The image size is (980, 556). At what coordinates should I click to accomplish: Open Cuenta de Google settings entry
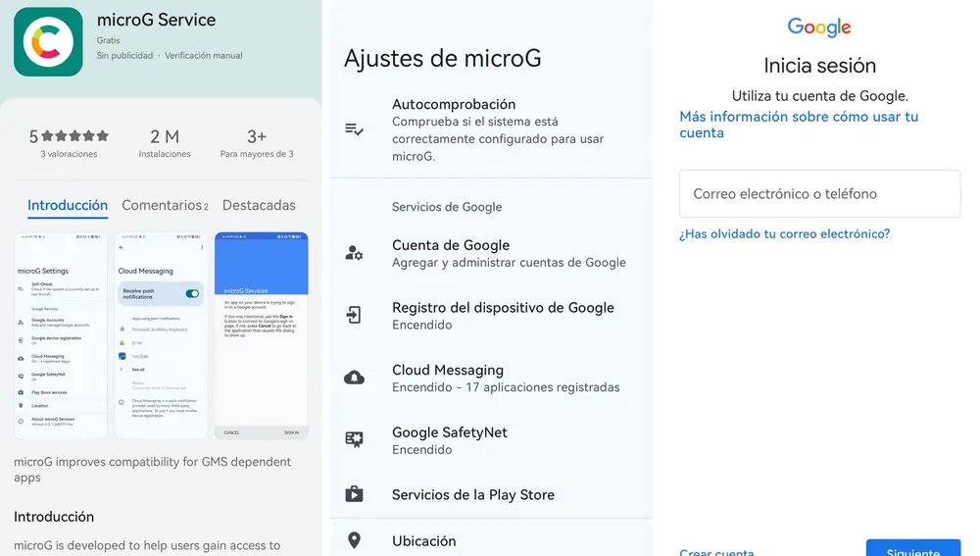(491, 253)
